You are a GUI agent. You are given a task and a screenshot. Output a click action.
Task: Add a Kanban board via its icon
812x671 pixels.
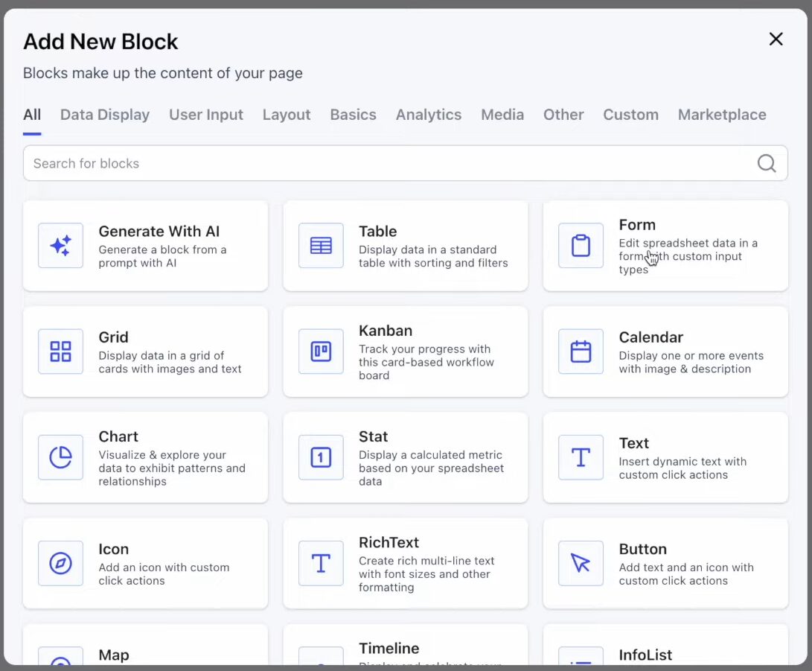pyautogui.click(x=321, y=352)
